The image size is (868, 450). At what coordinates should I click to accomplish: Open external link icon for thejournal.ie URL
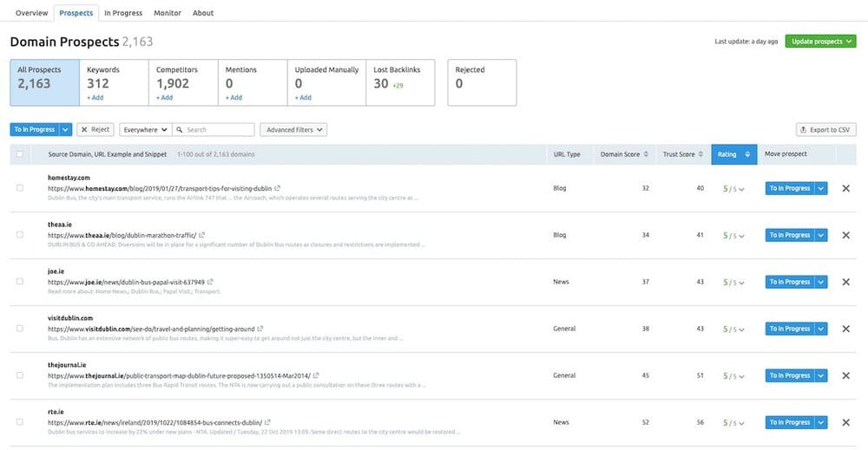pos(316,375)
